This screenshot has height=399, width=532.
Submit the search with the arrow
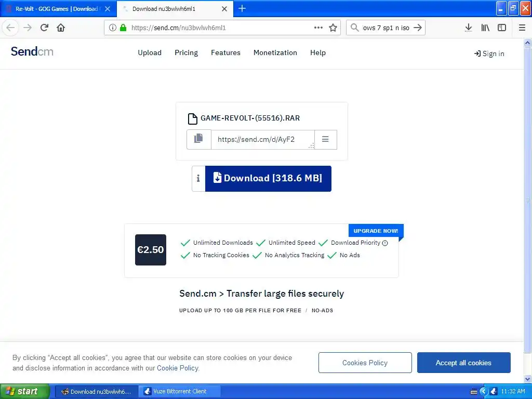(418, 28)
